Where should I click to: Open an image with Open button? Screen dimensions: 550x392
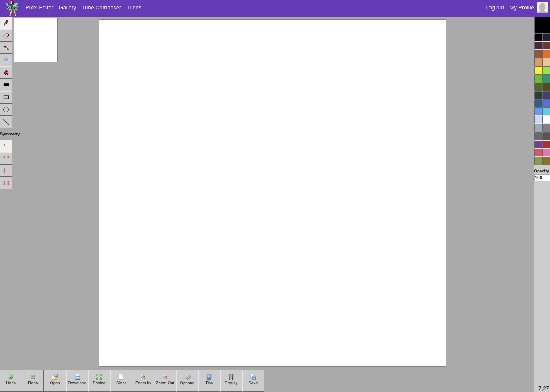pyautogui.click(x=55, y=380)
